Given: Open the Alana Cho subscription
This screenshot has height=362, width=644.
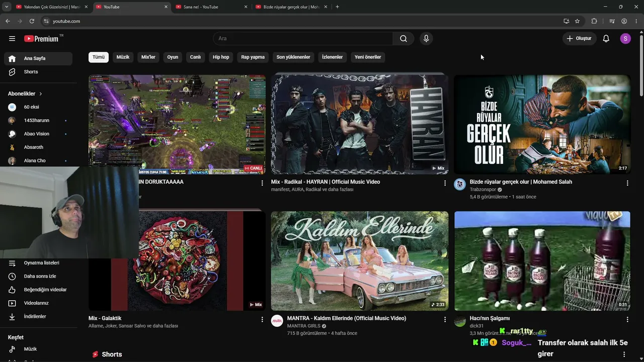Looking at the screenshot, I should click(38, 161).
